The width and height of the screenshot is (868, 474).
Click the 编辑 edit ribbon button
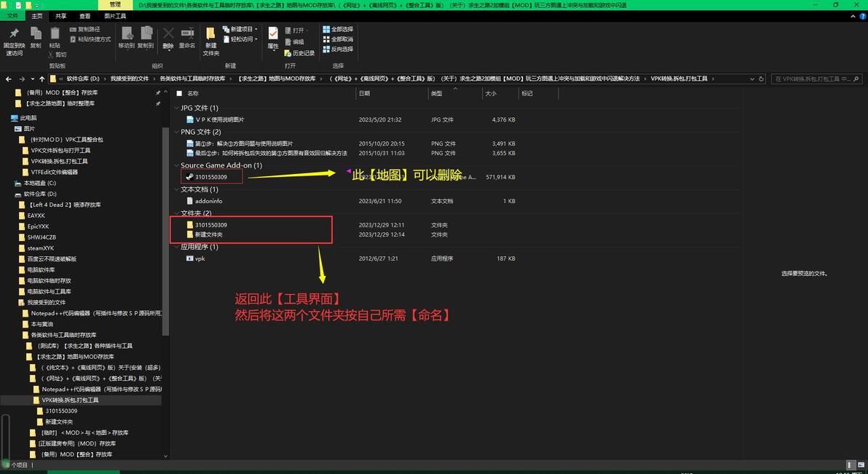tap(294, 42)
